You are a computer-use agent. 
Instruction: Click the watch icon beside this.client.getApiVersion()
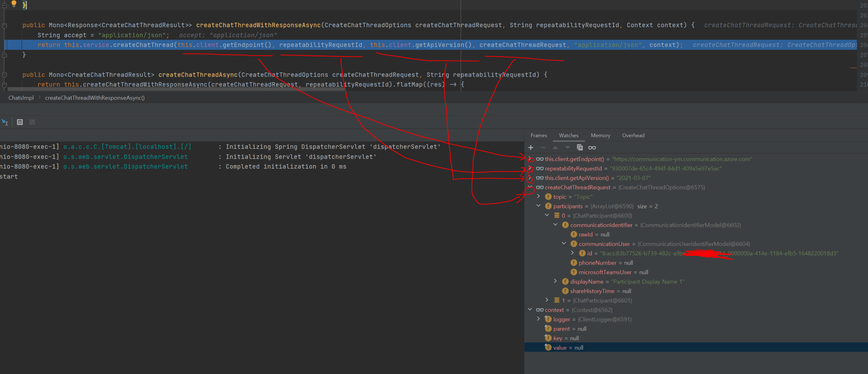[540, 178]
